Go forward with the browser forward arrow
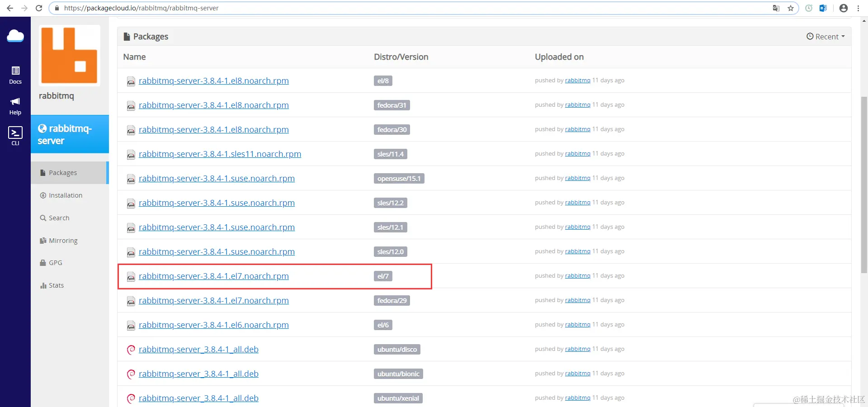This screenshot has width=868, height=407. 24,8
